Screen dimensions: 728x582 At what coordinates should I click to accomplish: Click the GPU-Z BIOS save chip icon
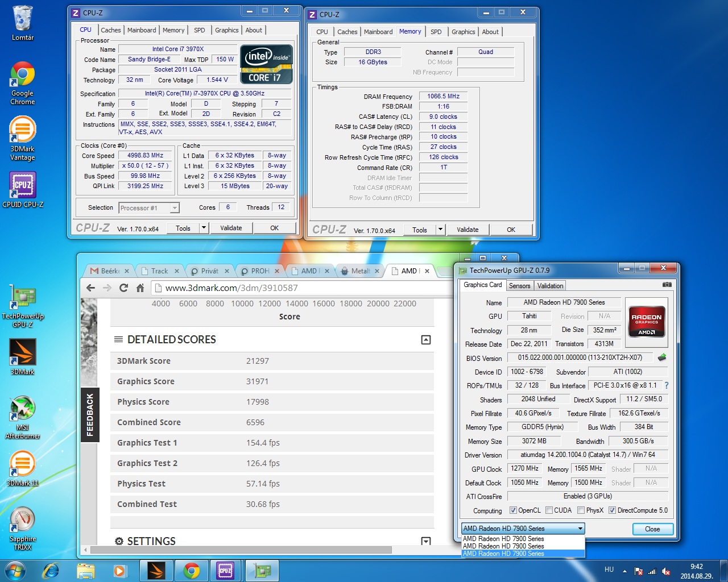[661, 358]
